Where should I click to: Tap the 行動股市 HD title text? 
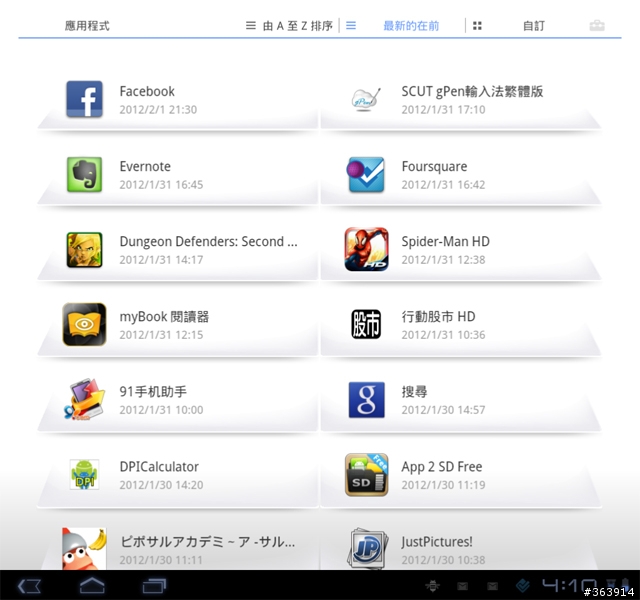(x=438, y=316)
